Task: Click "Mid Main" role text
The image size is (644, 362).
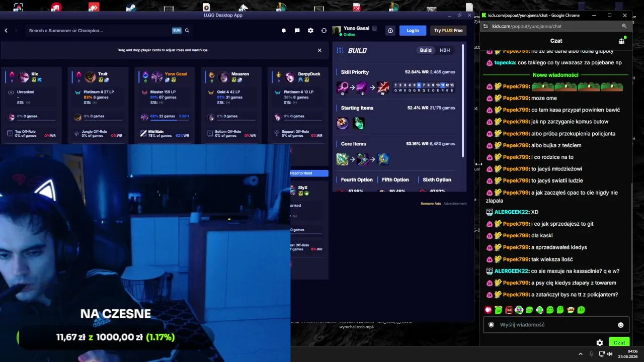Action: pos(156,132)
